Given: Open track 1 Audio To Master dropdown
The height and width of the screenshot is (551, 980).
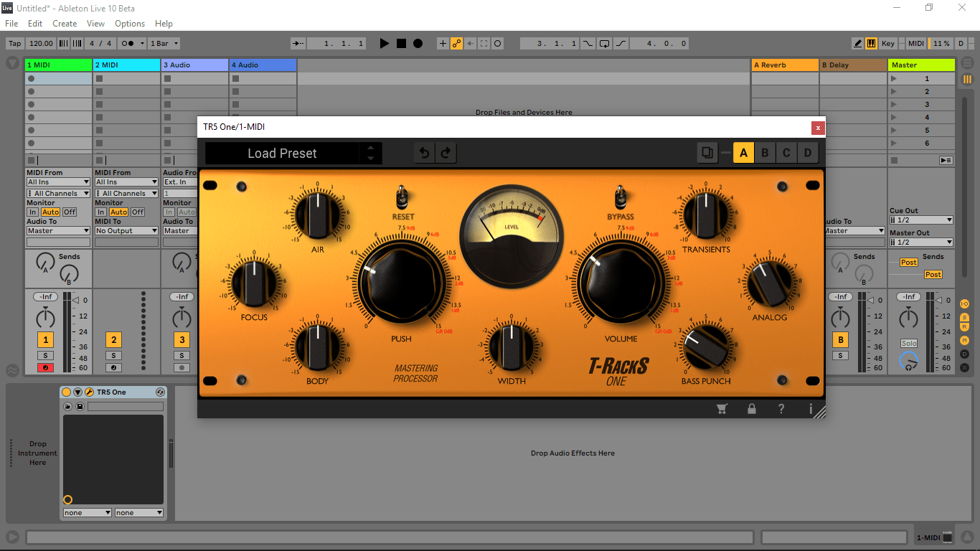Looking at the screenshot, I should 58,231.
